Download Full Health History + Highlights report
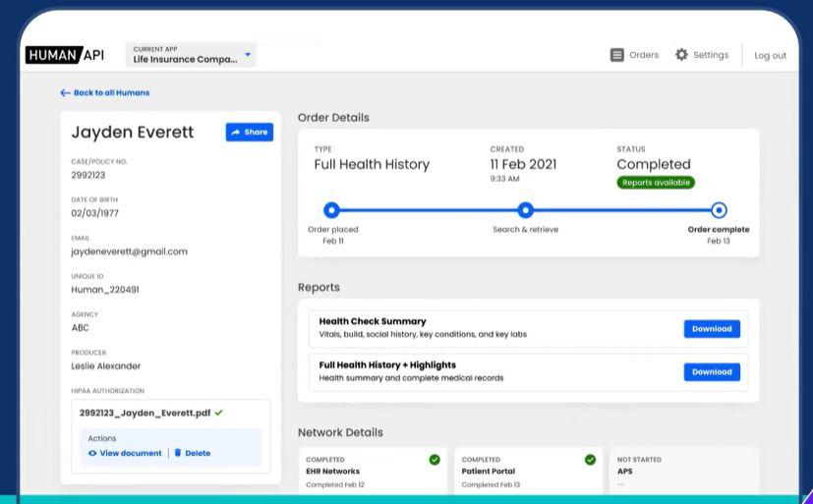The image size is (813, 504). pos(712,371)
